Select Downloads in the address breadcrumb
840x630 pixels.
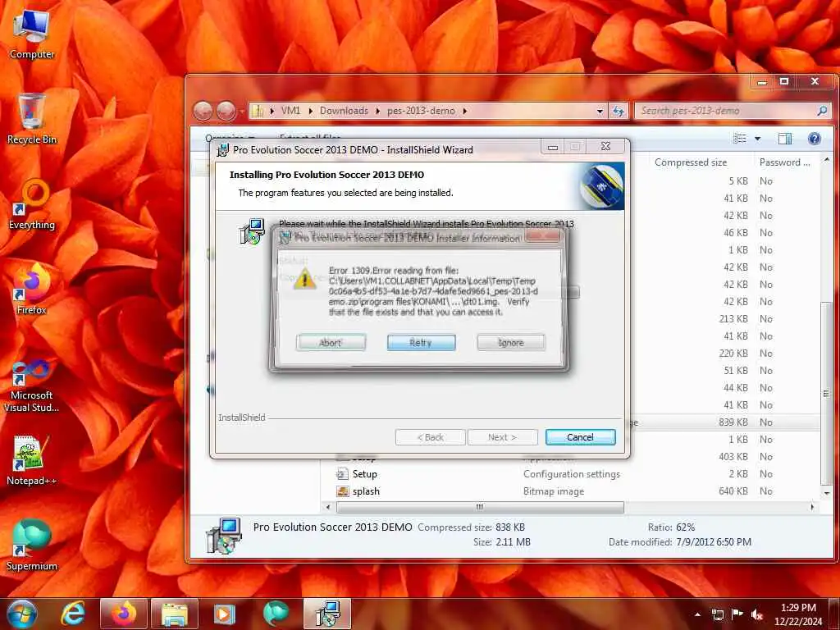[344, 111]
